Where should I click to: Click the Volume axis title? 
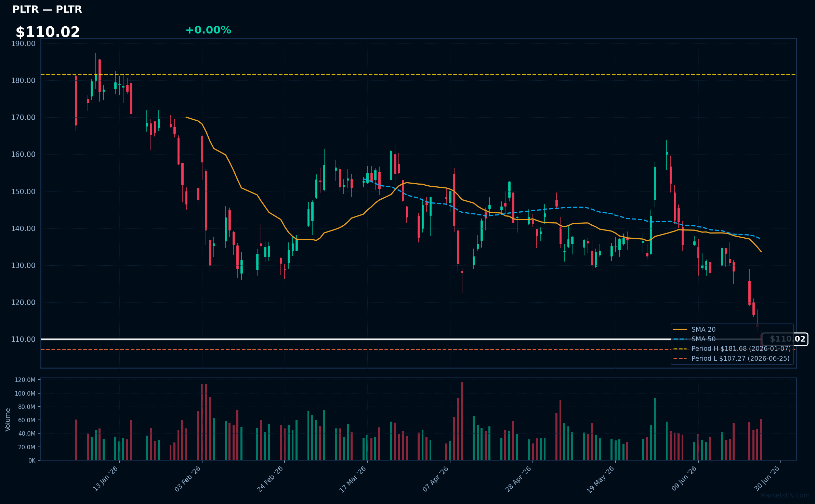(x=8, y=420)
